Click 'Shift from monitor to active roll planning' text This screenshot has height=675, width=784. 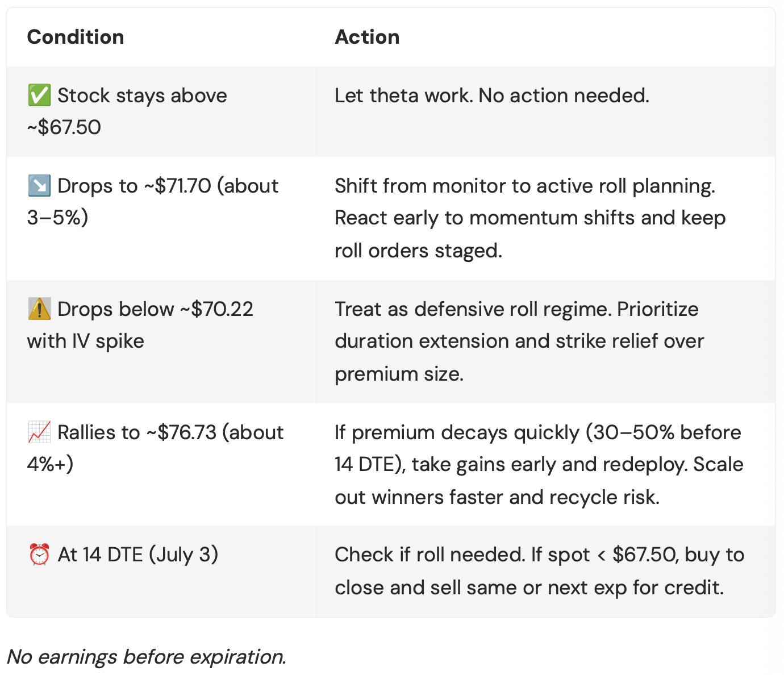coord(524,186)
